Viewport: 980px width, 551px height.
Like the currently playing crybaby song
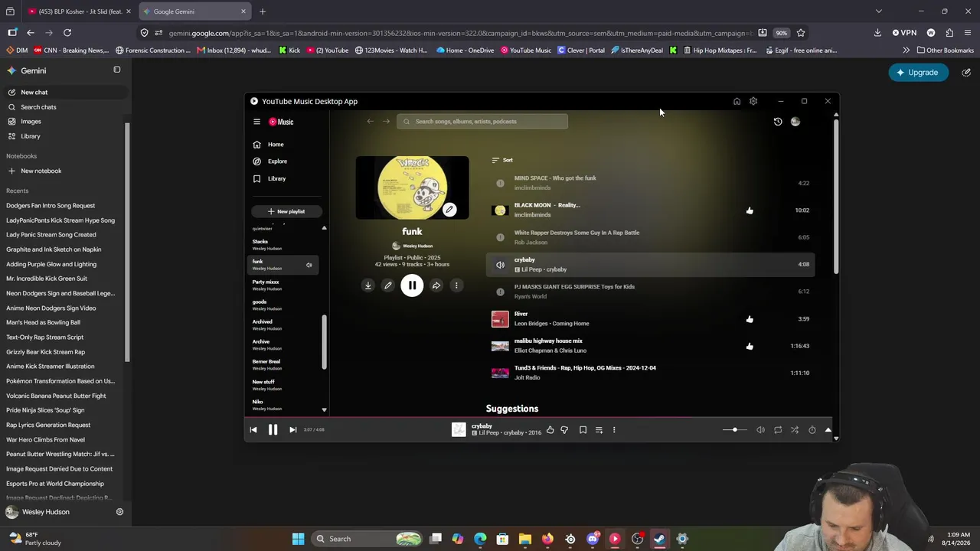550,430
